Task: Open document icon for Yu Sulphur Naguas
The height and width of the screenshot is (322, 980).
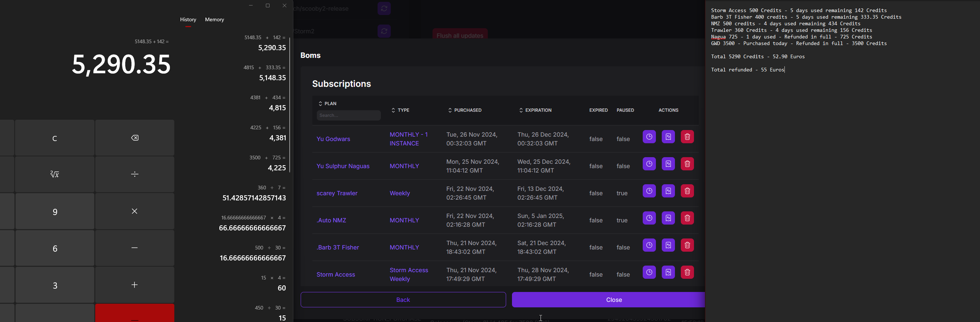Action: [x=668, y=164]
